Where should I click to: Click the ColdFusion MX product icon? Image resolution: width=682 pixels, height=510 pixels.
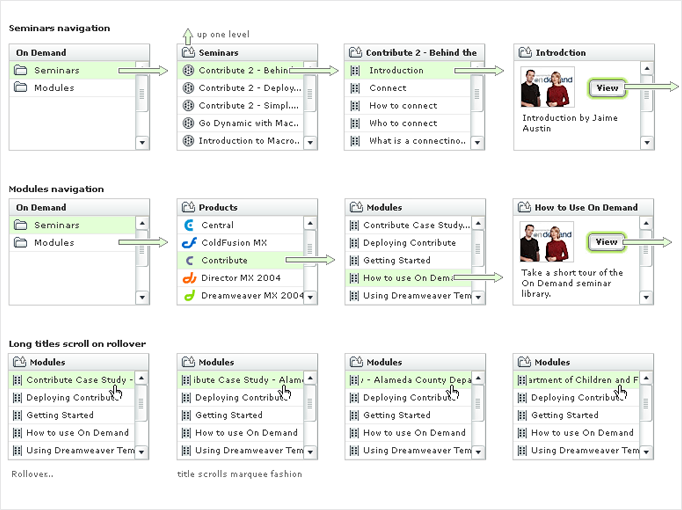(x=188, y=242)
